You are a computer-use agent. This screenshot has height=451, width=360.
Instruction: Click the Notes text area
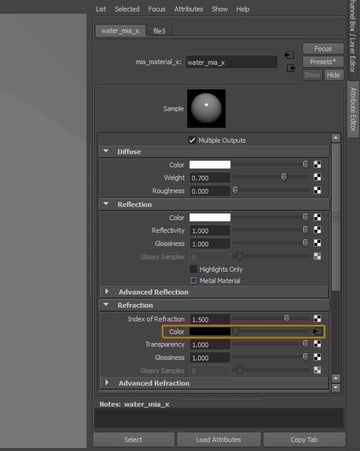pos(219,418)
